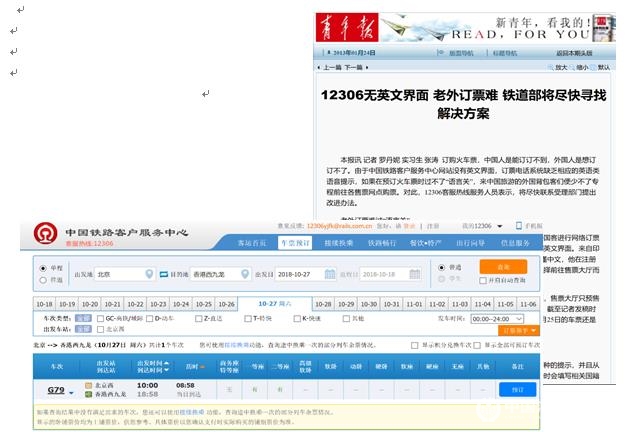Screen dimensions: 629x432
Task: Click the China Railway red logo
Action: tap(45, 233)
